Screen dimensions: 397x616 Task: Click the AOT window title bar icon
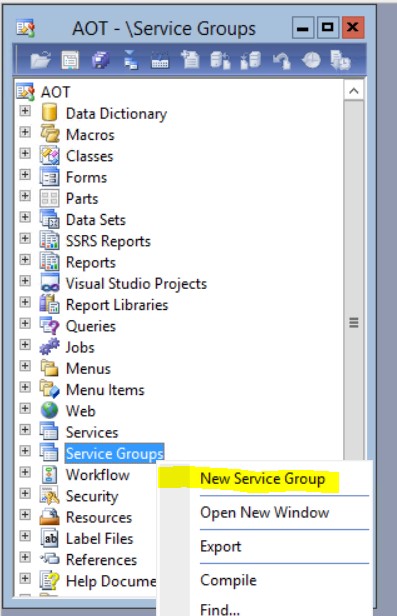[26, 28]
